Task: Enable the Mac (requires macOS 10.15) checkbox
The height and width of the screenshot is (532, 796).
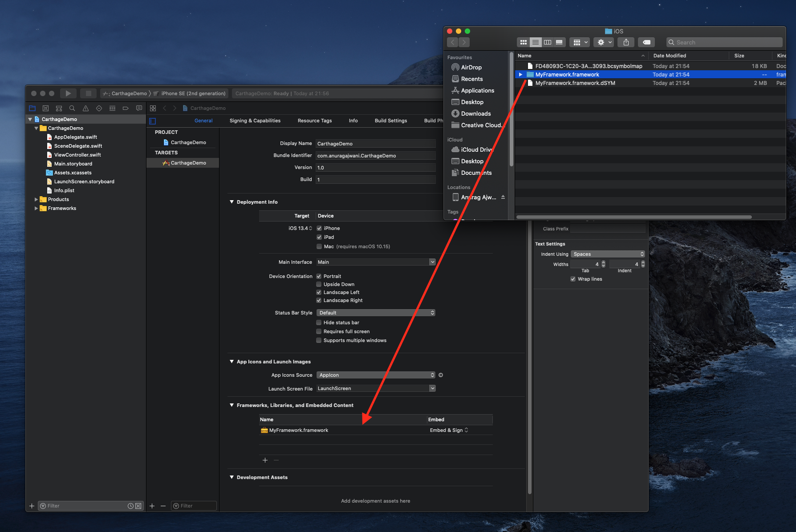Action: click(x=319, y=246)
